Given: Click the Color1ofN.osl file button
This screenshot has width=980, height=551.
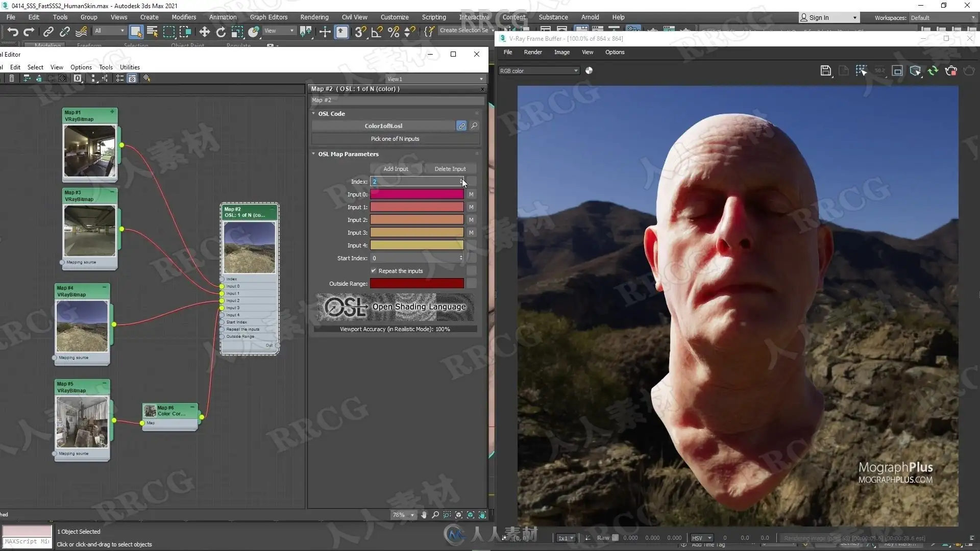Looking at the screenshot, I should (383, 126).
